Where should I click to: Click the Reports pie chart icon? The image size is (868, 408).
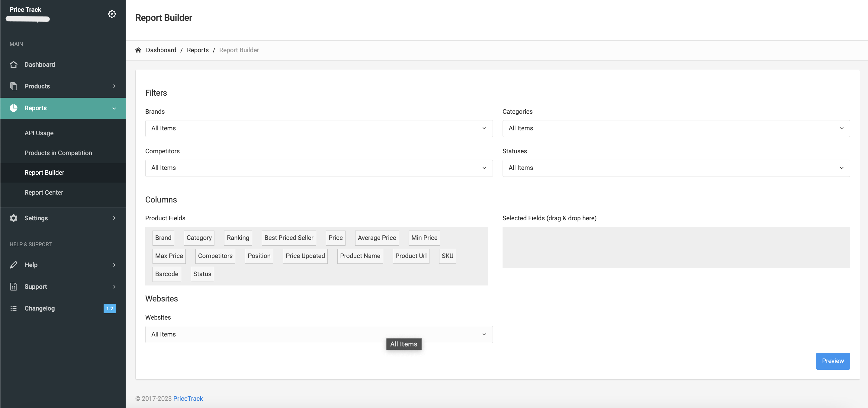click(14, 108)
